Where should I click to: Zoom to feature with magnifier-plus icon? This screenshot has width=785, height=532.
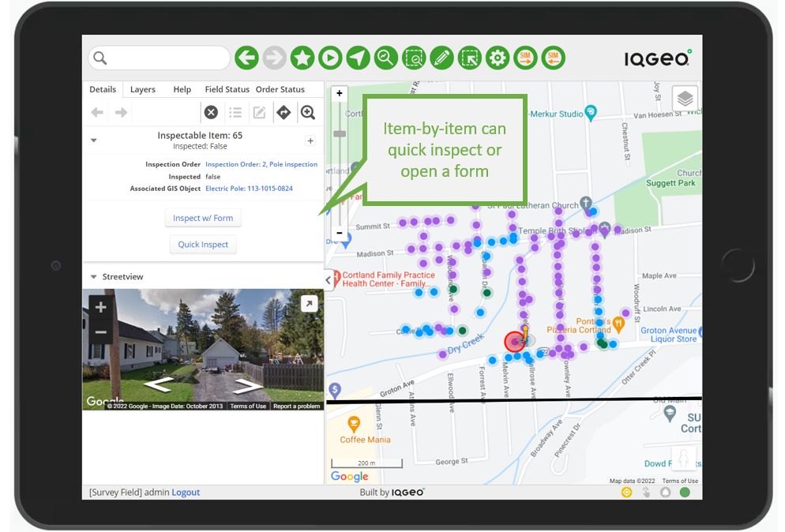pyautogui.click(x=308, y=113)
